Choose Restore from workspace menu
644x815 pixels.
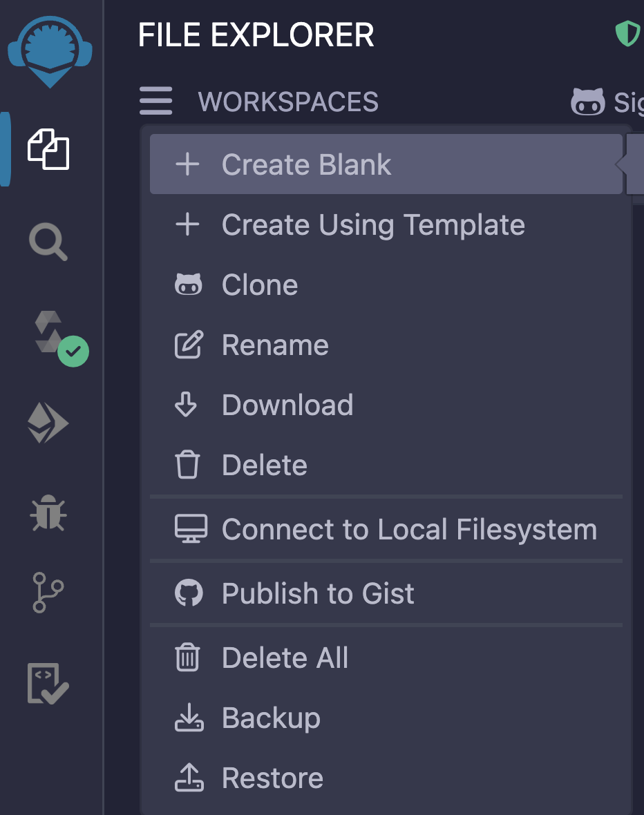click(x=272, y=778)
